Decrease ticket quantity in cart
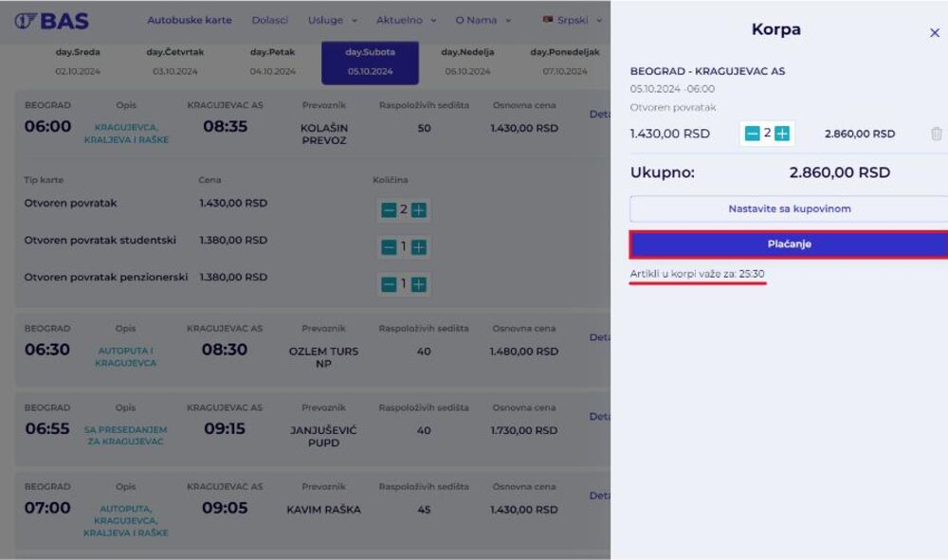 click(x=752, y=134)
